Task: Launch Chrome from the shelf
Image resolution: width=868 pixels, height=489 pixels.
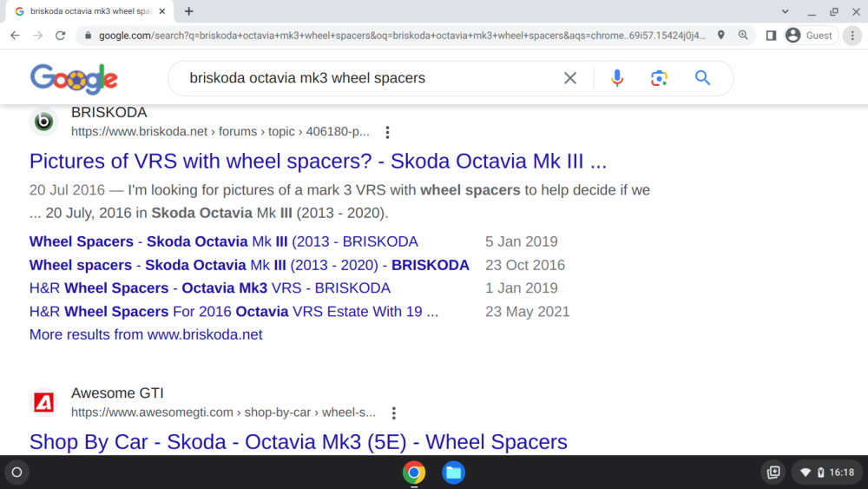Action: (x=414, y=472)
